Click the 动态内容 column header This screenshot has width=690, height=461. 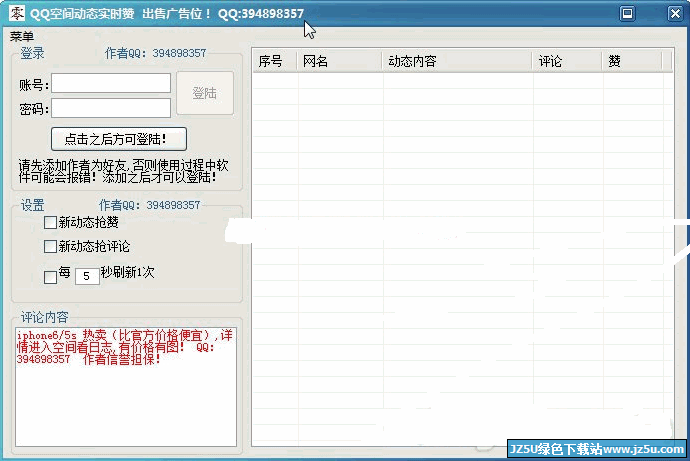457,61
